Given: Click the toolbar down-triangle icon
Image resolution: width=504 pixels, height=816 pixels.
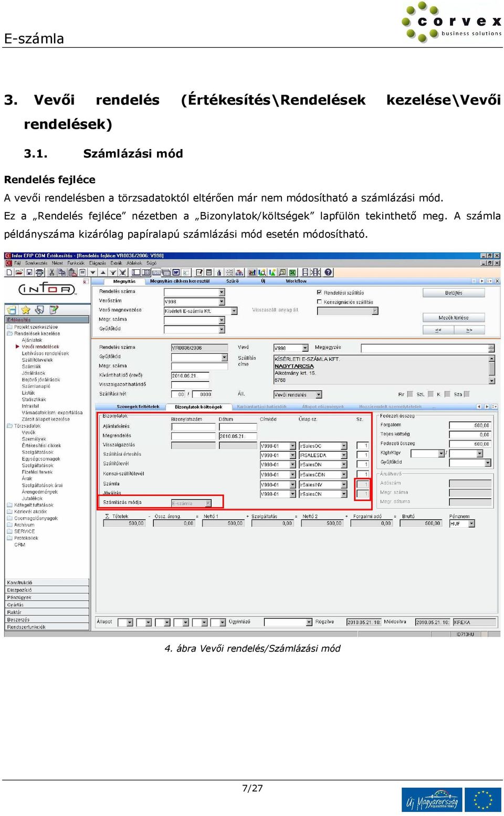Looking at the screenshot, I should [x=93, y=273].
